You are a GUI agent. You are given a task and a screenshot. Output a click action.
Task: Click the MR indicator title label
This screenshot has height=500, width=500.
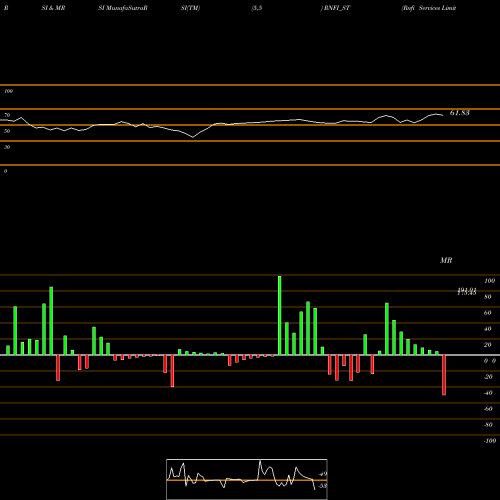tap(446, 260)
